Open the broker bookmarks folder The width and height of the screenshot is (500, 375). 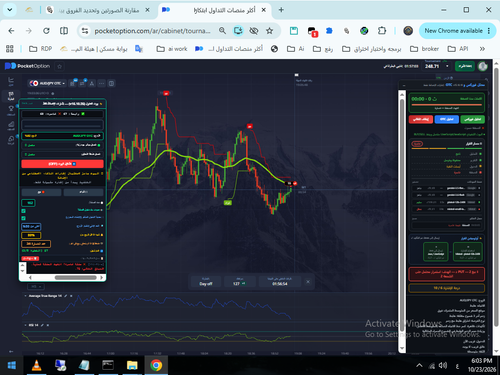click(x=424, y=49)
